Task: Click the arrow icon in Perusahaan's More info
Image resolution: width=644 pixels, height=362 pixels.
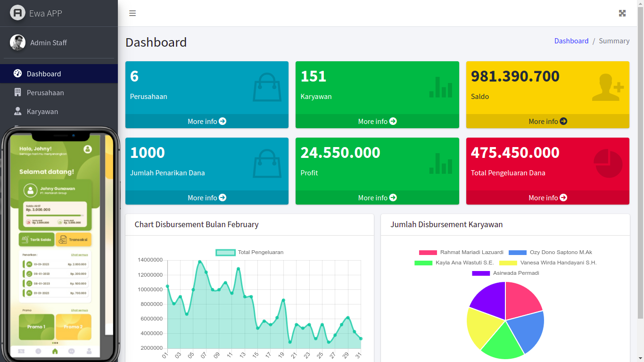Action: coord(223,121)
